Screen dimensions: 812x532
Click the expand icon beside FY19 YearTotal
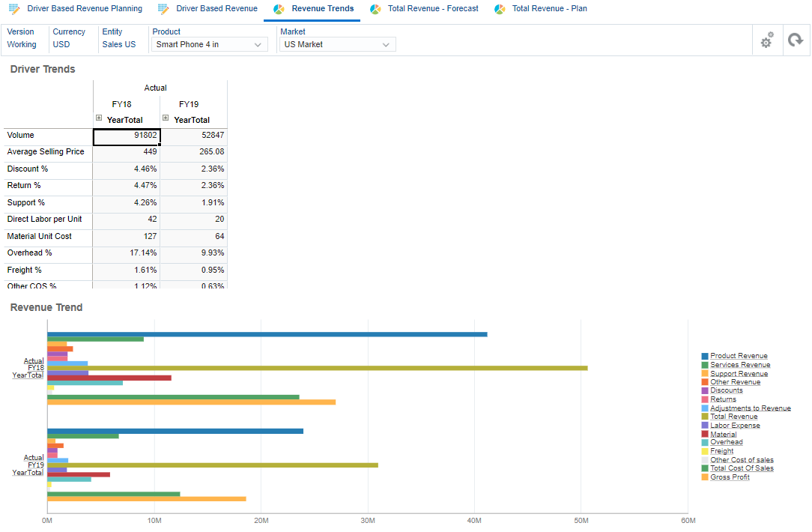pyautogui.click(x=166, y=118)
